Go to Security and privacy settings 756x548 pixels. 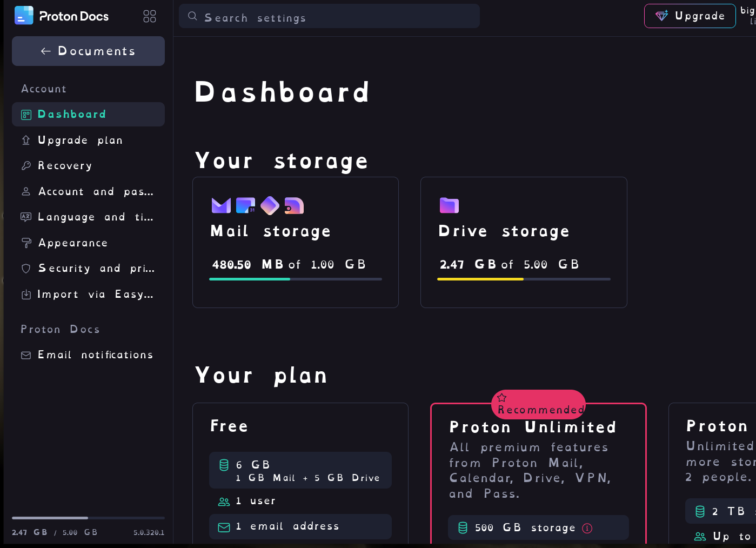(x=95, y=269)
